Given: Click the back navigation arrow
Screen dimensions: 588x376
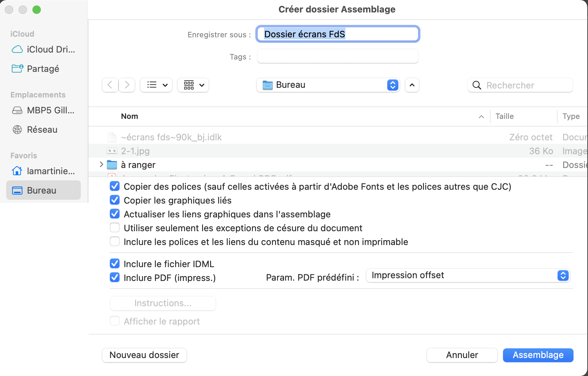Looking at the screenshot, I should point(110,85).
